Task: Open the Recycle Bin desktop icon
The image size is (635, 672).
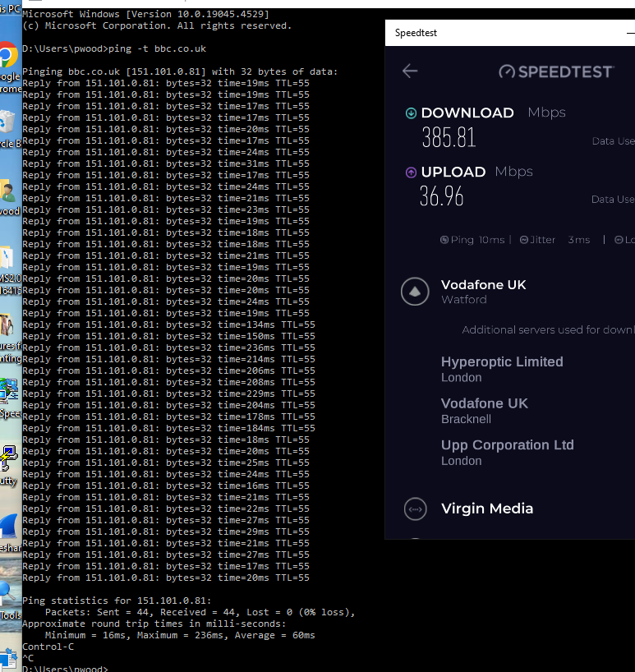Action: tap(7, 122)
